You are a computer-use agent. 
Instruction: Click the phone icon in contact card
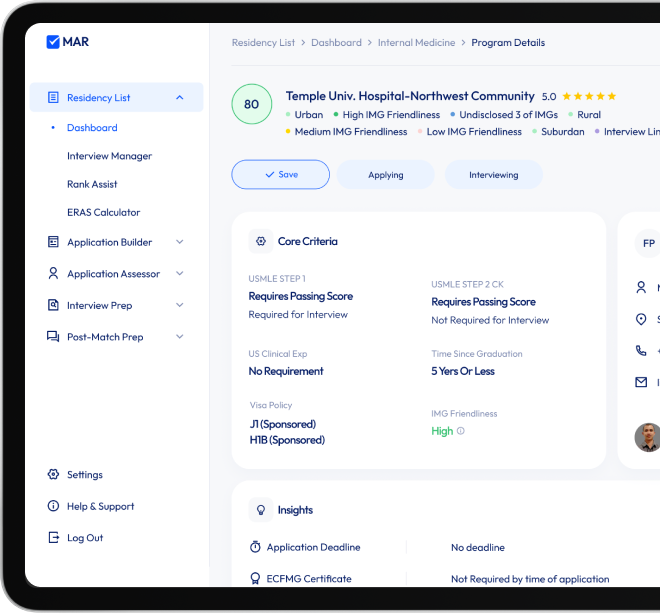click(641, 351)
